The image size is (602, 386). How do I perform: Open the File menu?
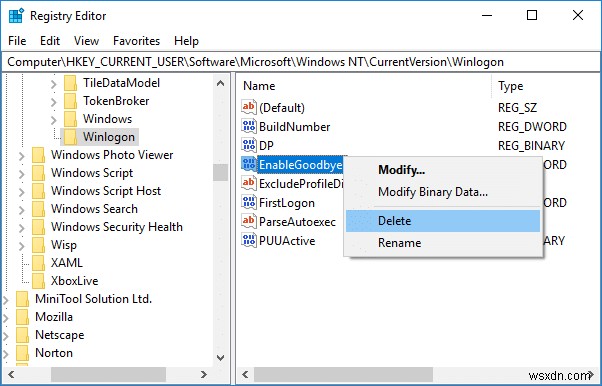point(17,41)
